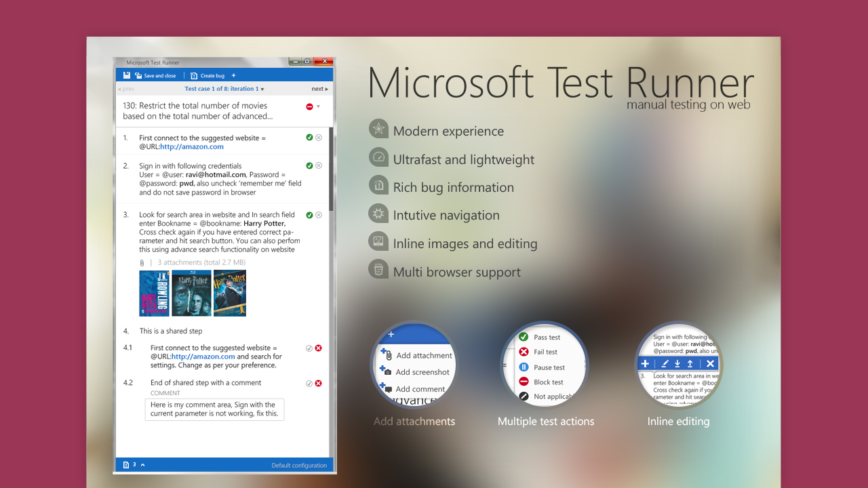Click Save and close in toolbar
This screenshot has width=868, height=488.
[155, 76]
